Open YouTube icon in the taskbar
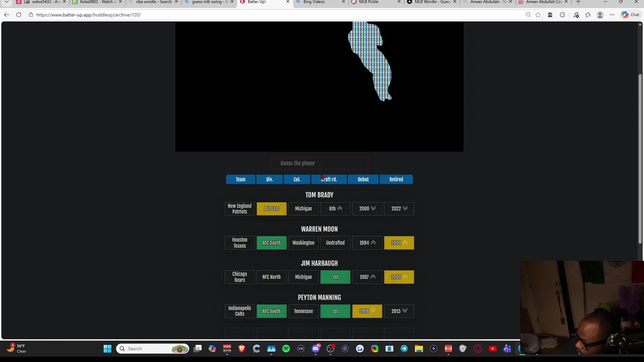This screenshot has width=644, height=362. pyautogui.click(x=493, y=349)
